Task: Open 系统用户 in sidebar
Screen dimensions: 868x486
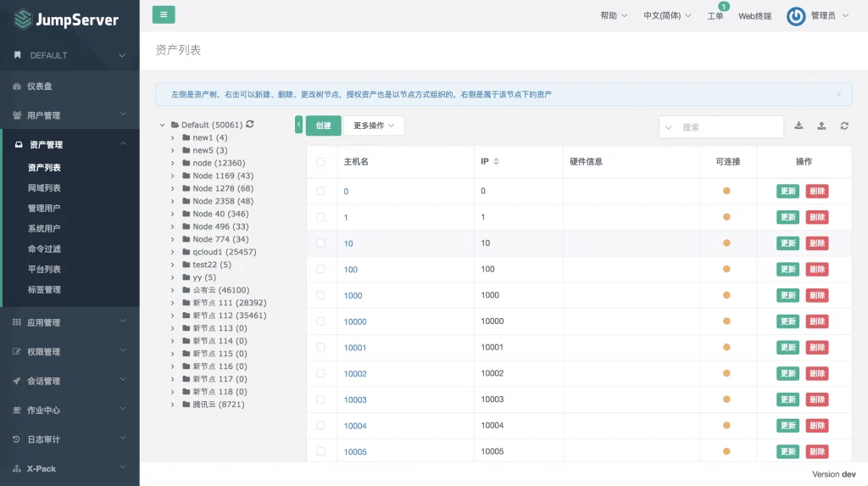Action: point(44,228)
